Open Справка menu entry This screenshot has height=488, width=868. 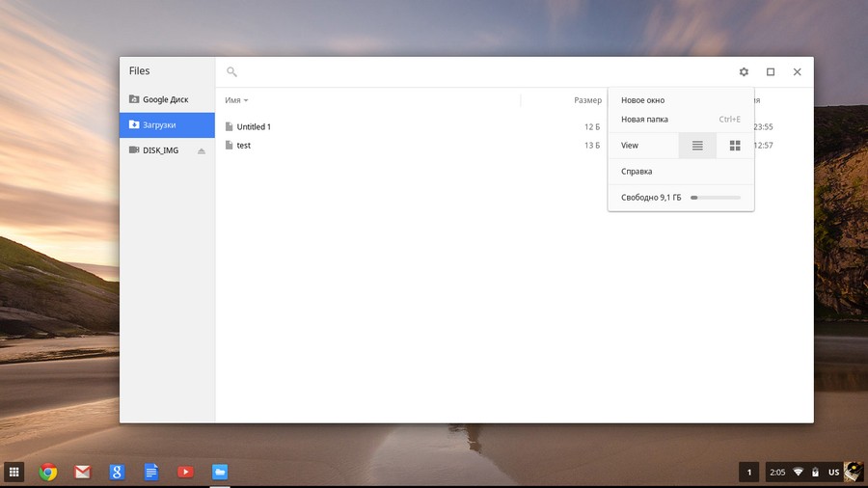(681, 172)
